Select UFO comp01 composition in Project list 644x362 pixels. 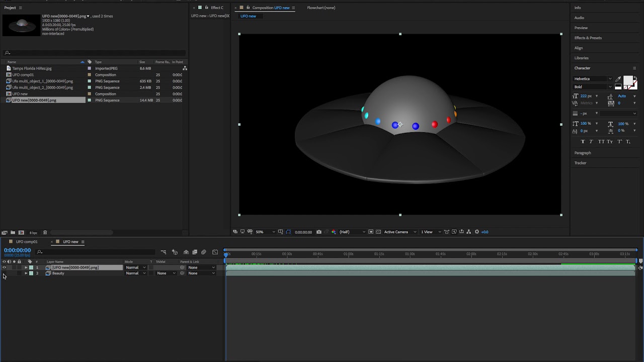coord(23,75)
